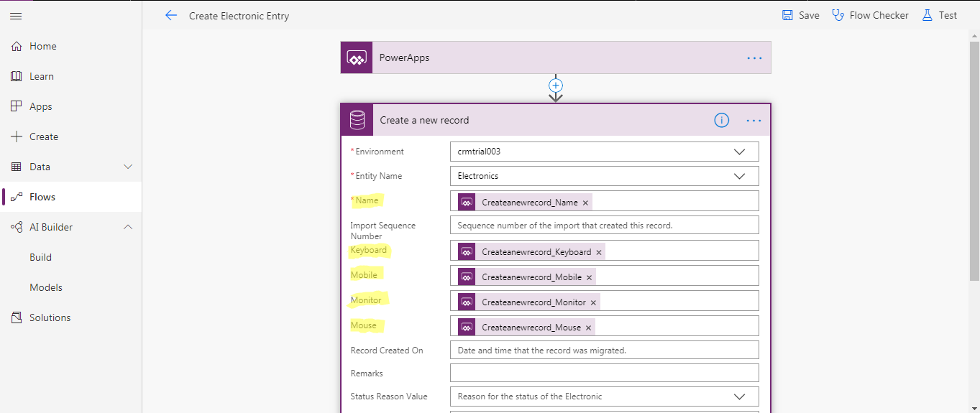Image resolution: width=980 pixels, height=413 pixels.
Task: Insert a new step with plus button
Action: pos(556,85)
